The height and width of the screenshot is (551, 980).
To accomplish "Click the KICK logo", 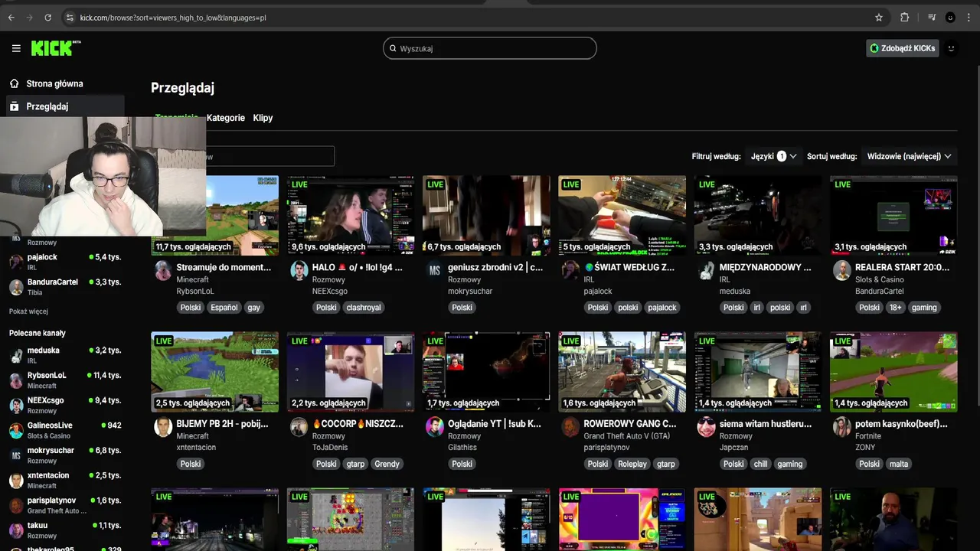I will click(x=56, y=48).
